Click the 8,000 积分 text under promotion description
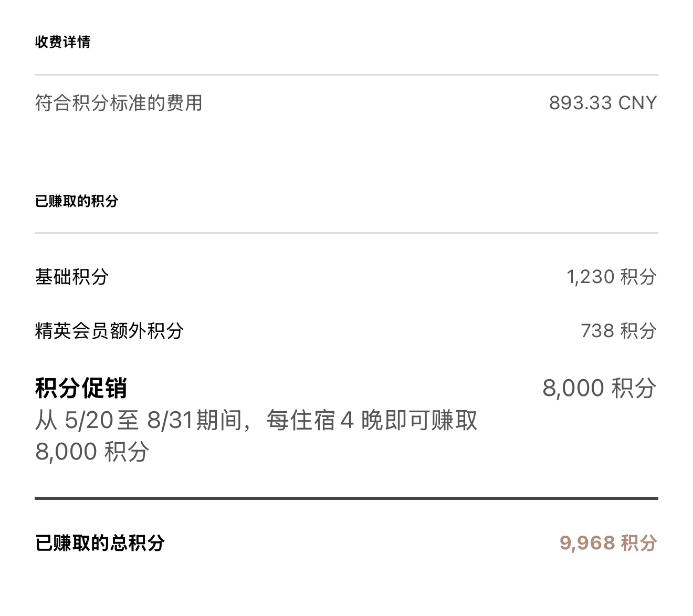 tap(92, 452)
